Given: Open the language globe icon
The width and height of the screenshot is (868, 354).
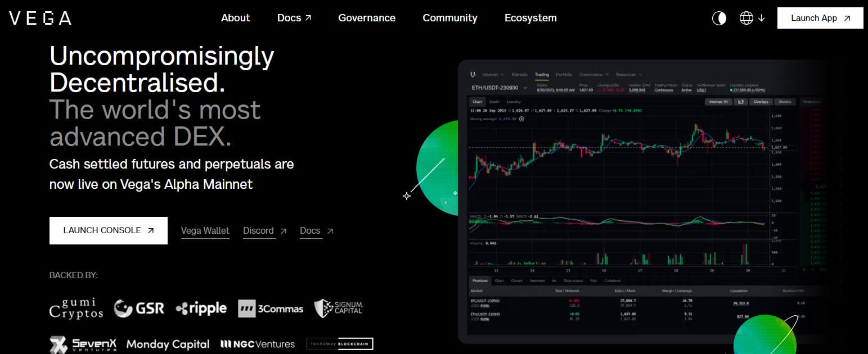Looking at the screenshot, I should pos(746,17).
